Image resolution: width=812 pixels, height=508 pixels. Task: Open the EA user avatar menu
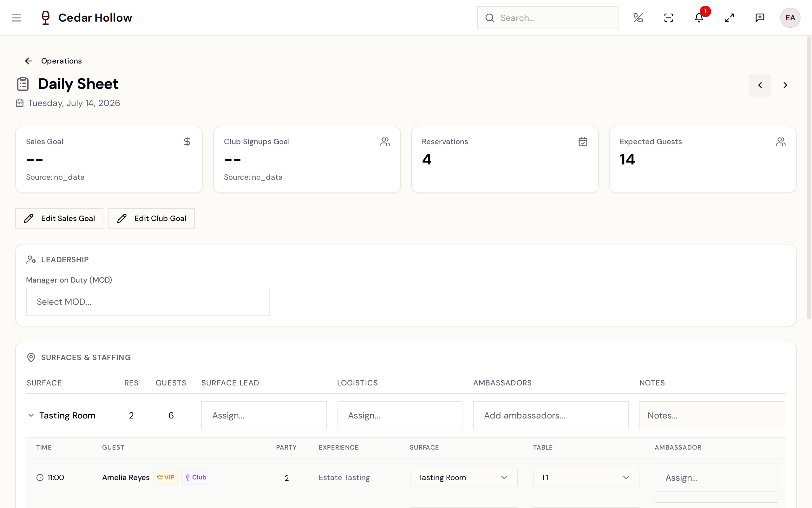[x=790, y=18]
